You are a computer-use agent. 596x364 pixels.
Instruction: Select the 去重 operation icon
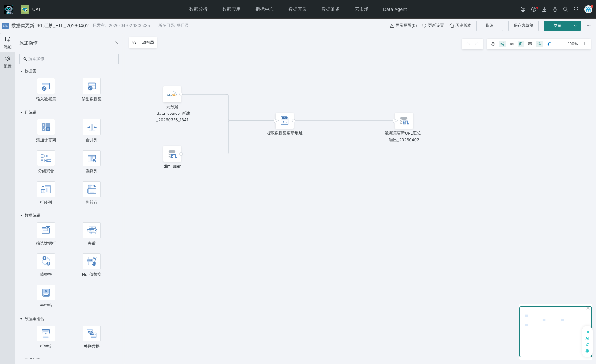point(92,231)
